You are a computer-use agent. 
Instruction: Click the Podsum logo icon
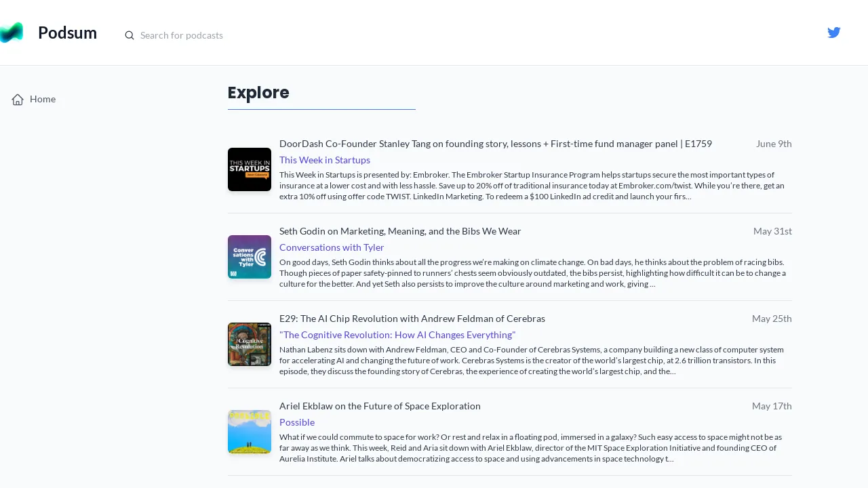[x=12, y=33]
